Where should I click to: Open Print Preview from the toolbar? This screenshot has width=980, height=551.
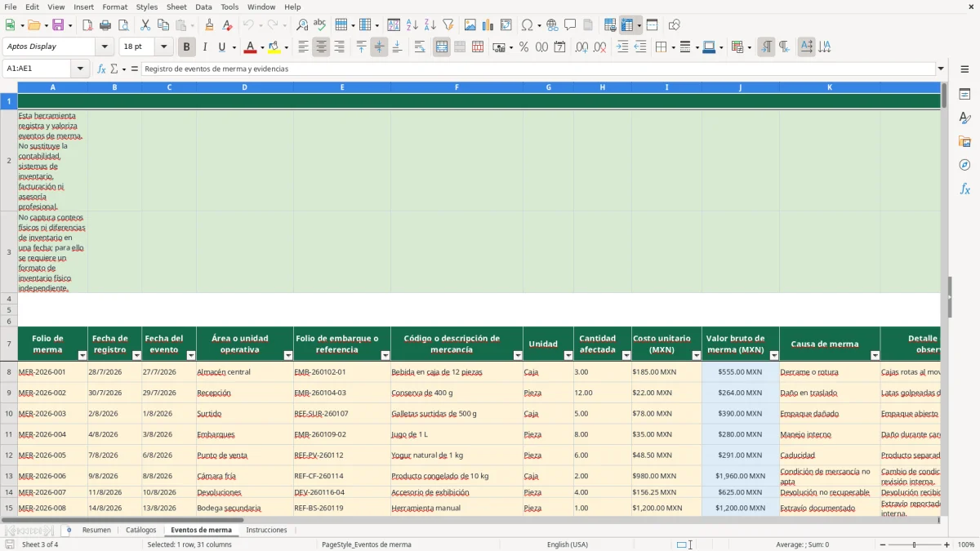click(123, 25)
